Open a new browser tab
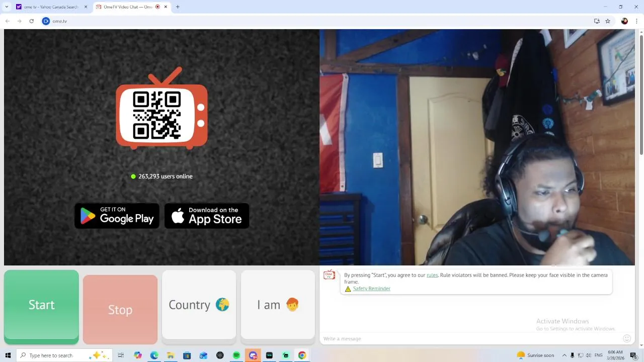Screen dimensions: 644x362 (x=178, y=7)
